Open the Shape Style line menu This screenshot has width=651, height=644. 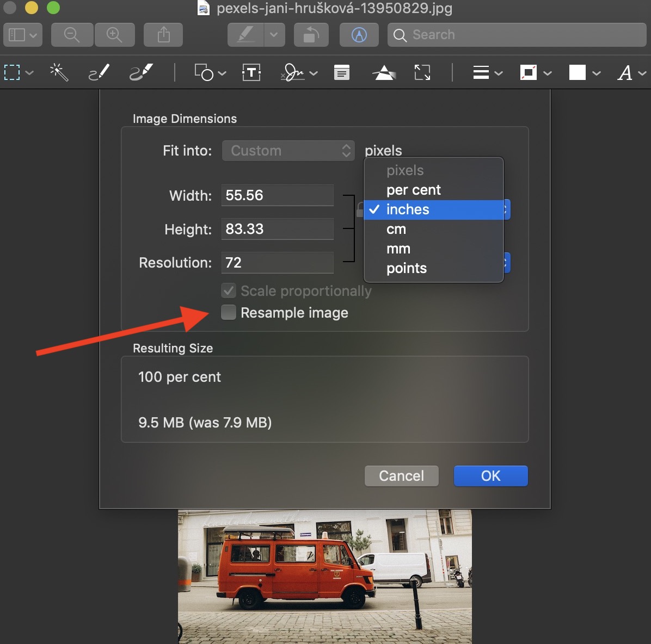click(x=488, y=73)
